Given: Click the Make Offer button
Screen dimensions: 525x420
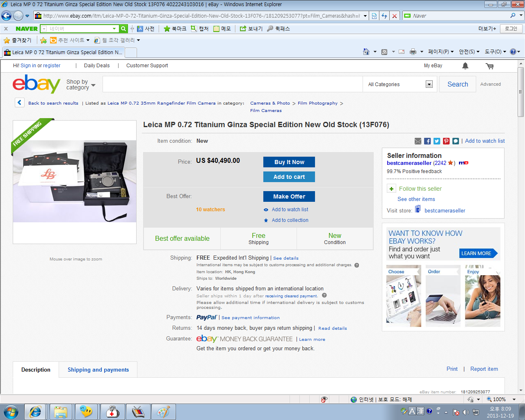Looking at the screenshot, I should coord(289,196).
